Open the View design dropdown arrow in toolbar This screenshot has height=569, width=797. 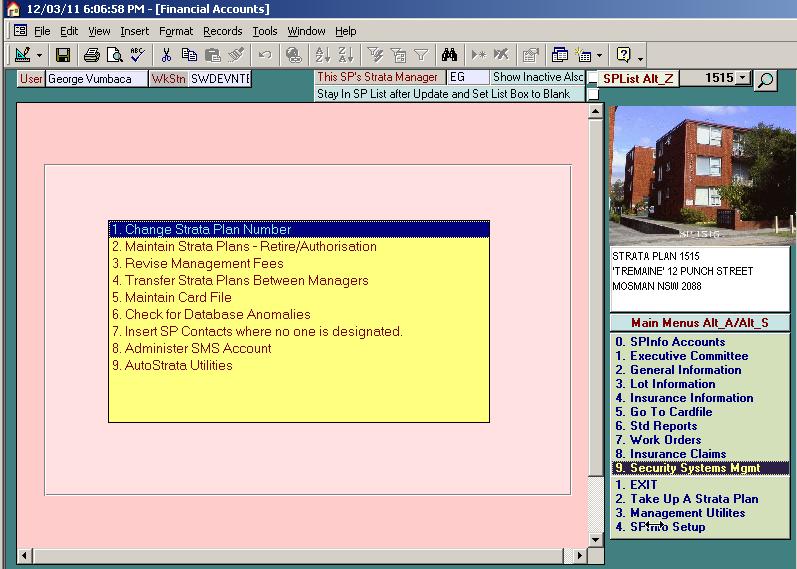click(x=39, y=55)
